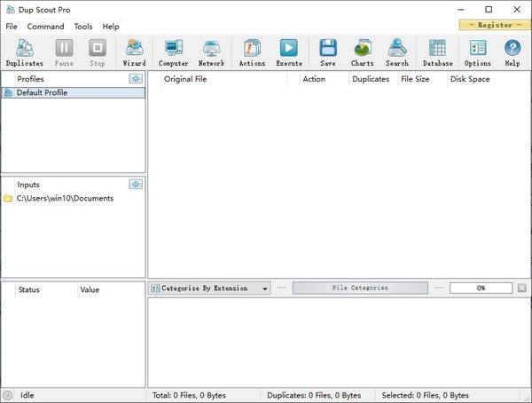Start a Duplicates search from the toolbar
The height and width of the screenshot is (403, 532).
tap(25, 52)
